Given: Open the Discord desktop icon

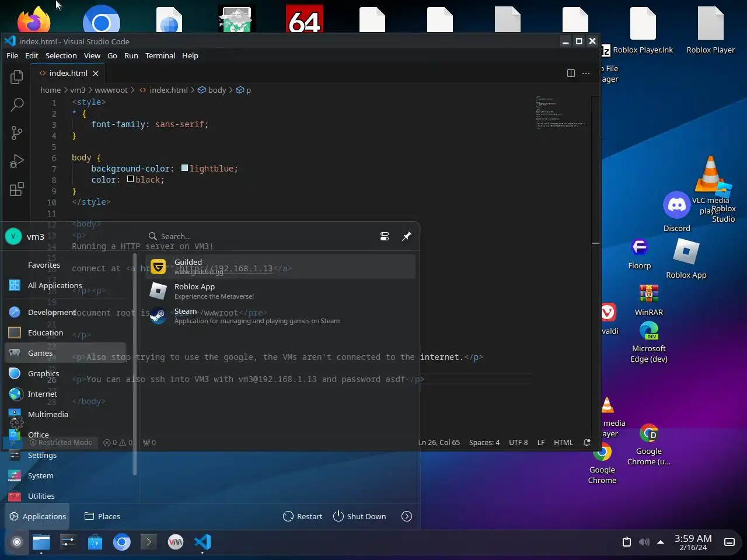Looking at the screenshot, I should 677,211.
